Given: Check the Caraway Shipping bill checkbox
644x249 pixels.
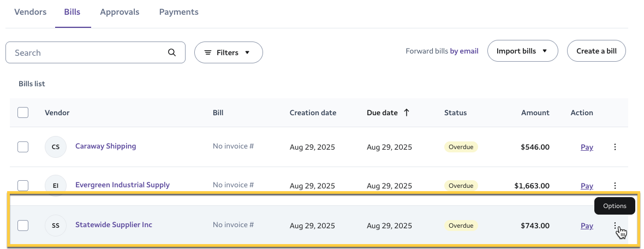Looking at the screenshot, I should pos(23,147).
